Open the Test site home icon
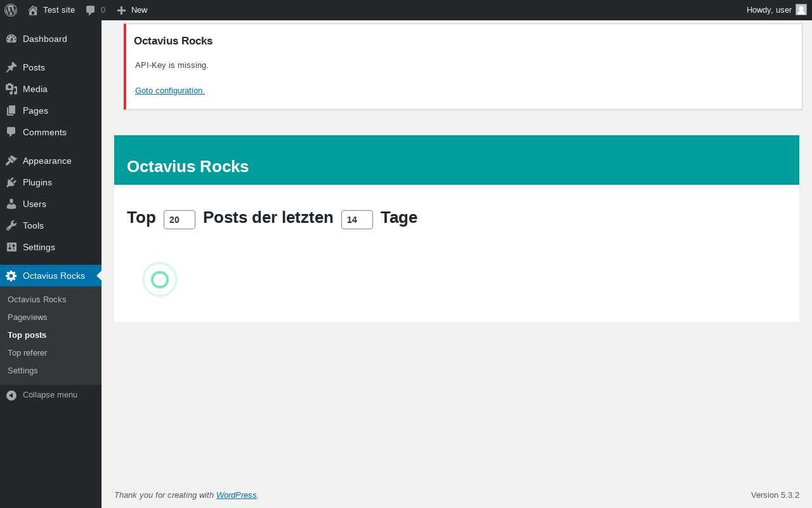The height and width of the screenshot is (508, 812). tap(33, 10)
